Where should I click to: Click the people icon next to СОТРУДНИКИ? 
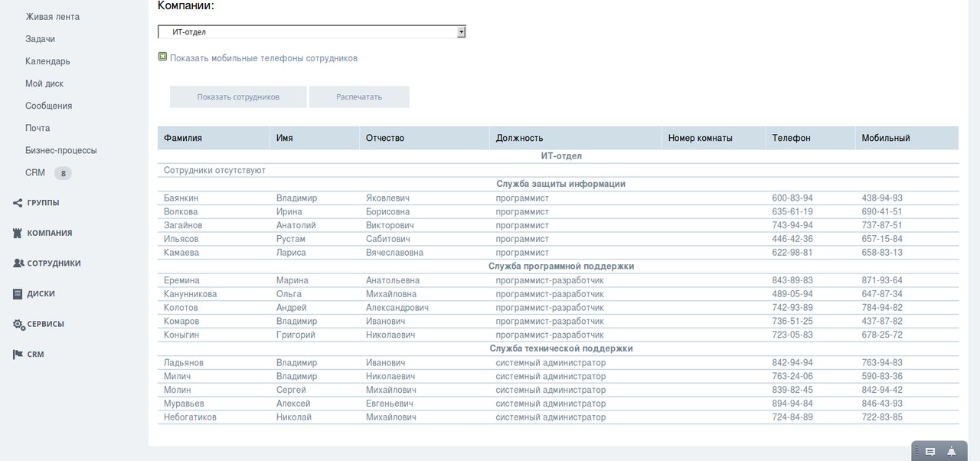tap(18, 263)
